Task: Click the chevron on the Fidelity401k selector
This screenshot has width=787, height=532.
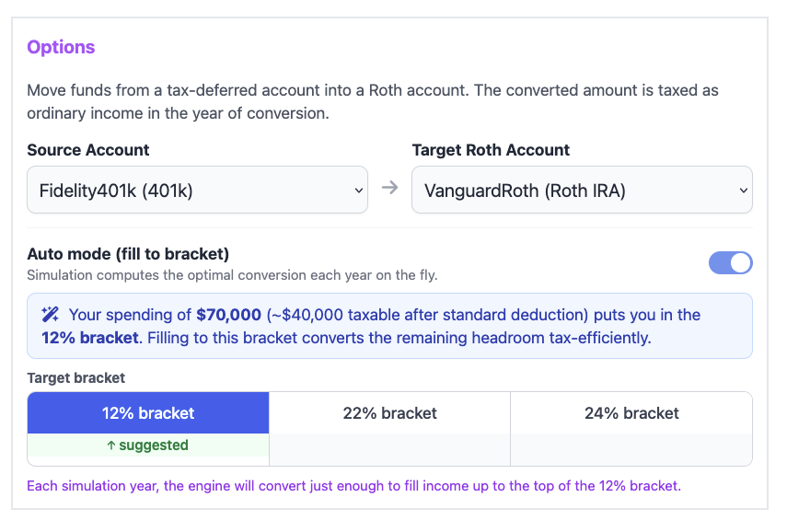Action: tap(358, 191)
